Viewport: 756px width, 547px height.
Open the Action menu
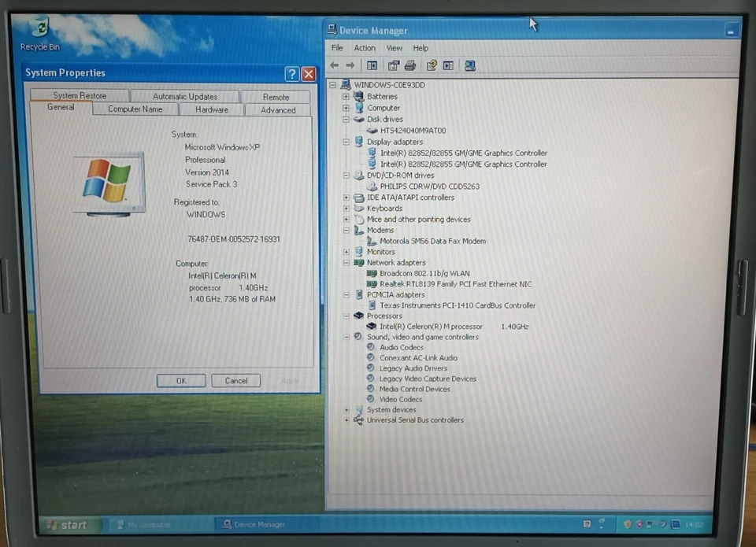point(365,47)
